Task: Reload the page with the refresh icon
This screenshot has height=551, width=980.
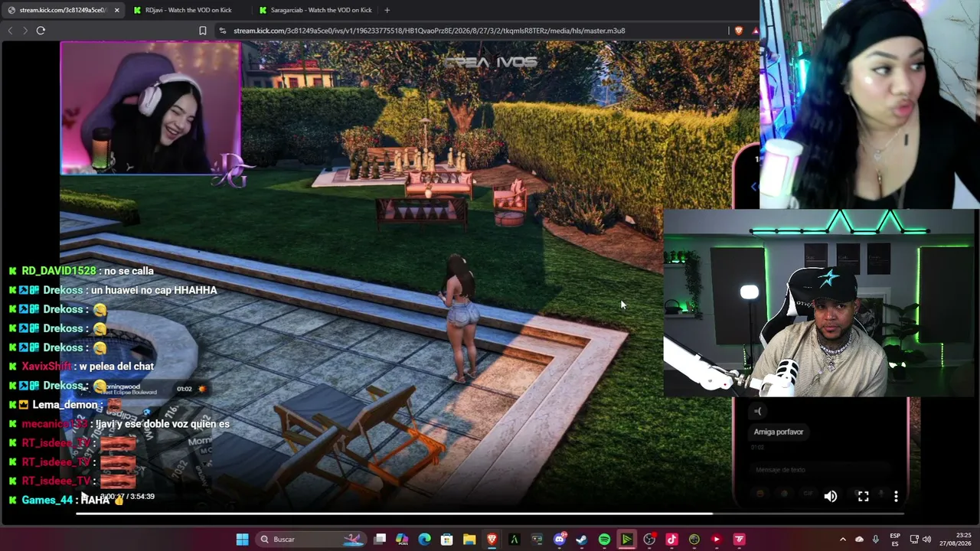Action: pos(41,31)
